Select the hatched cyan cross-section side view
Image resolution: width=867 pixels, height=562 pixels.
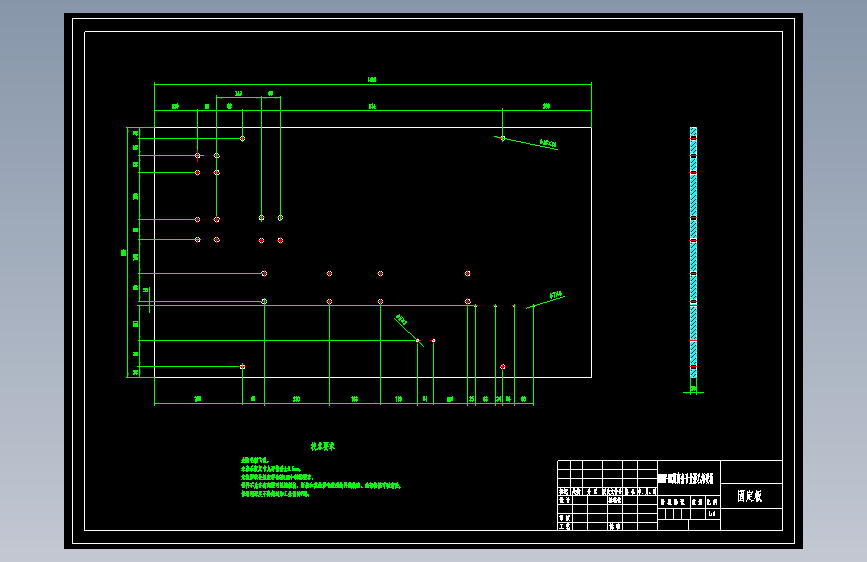tap(693, 253)
